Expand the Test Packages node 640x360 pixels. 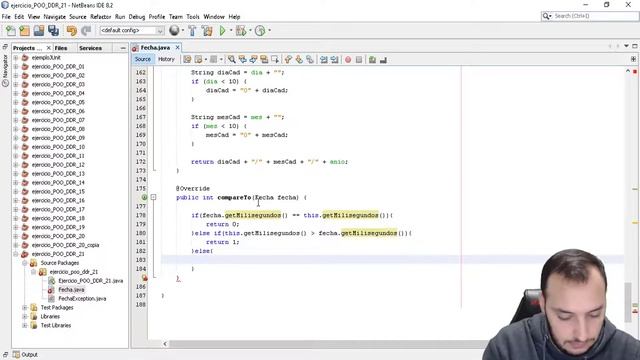25,307
